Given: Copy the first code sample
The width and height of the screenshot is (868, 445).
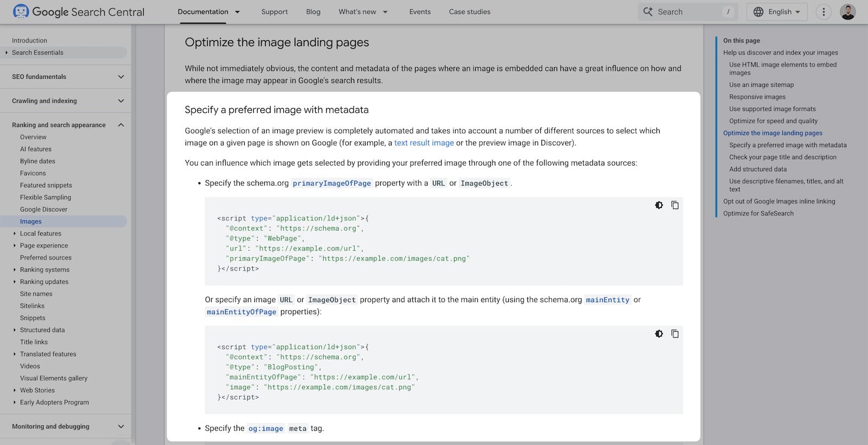Looking at the screenshot, I should 675,205.
